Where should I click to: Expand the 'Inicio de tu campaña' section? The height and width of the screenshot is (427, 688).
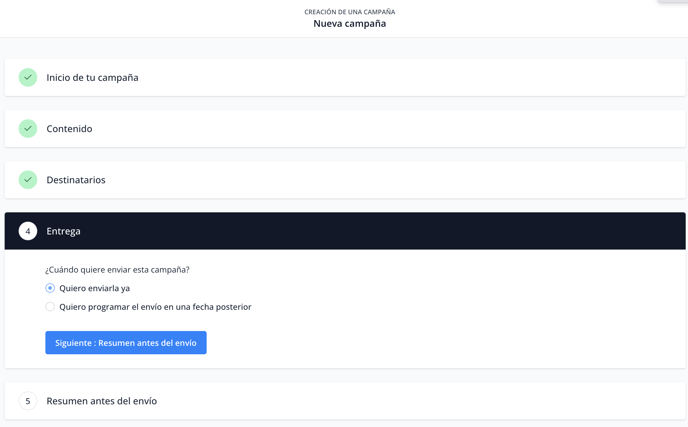click(x=345, y=78)
